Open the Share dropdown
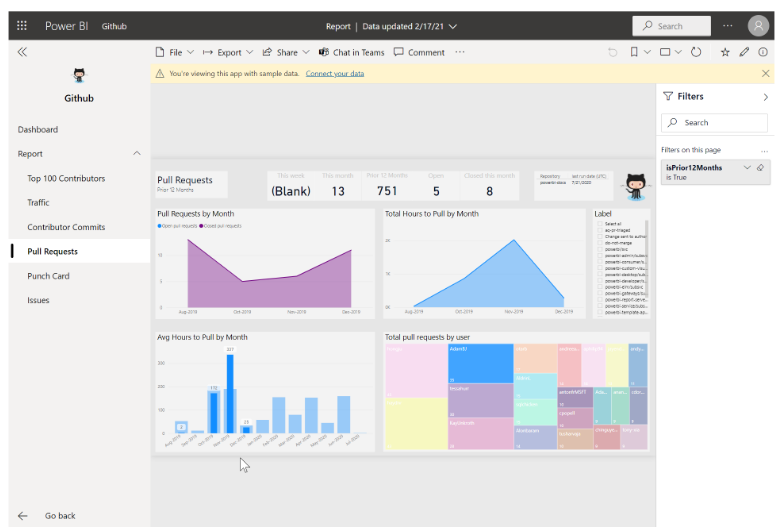Viewport: 782px width, 527px height. (x=286, y=52)
